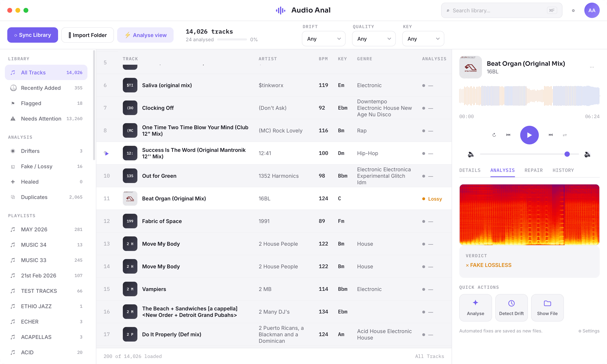Open the Duplicates list

coord(46,197)
